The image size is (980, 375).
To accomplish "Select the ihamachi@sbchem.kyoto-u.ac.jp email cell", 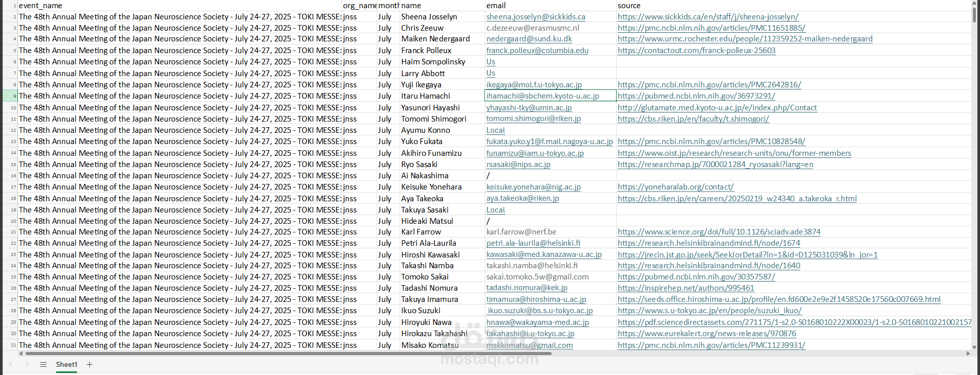I will 550,96.
